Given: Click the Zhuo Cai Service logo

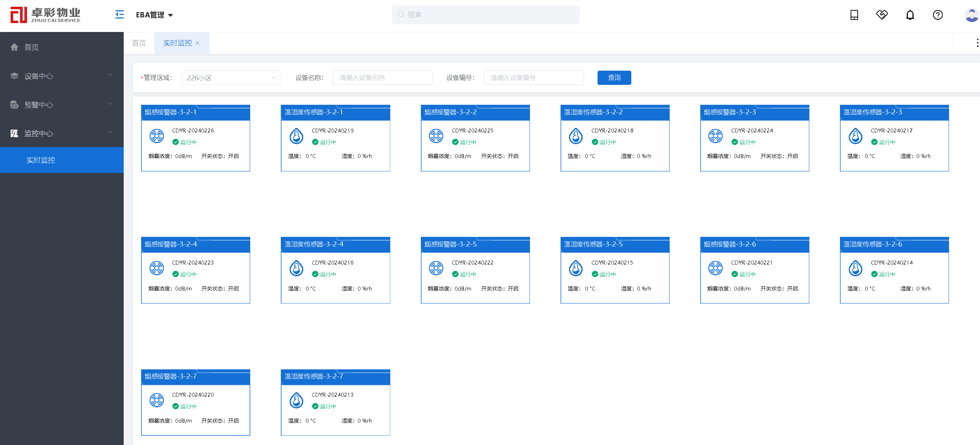Looking at the screenshot, I should pyautogui.click(x=45, y=15).
